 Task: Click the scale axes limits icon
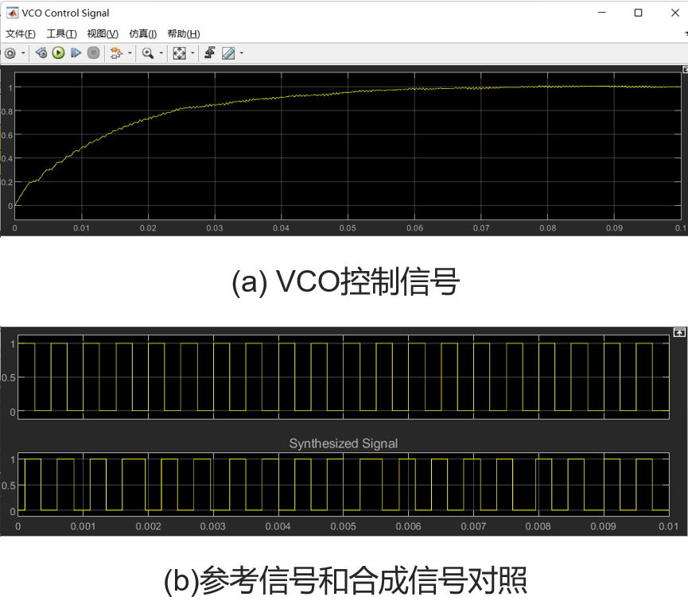179,53
